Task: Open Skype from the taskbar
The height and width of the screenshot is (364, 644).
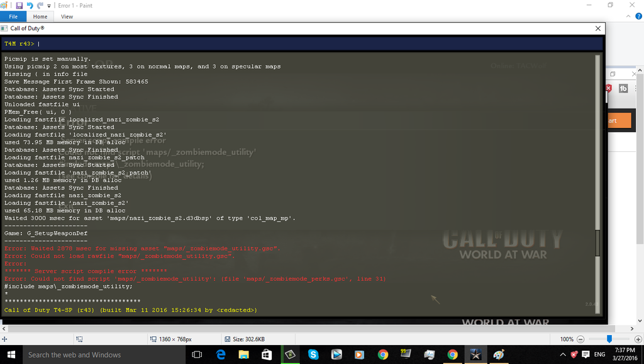Action: click(x=313, y=355)
